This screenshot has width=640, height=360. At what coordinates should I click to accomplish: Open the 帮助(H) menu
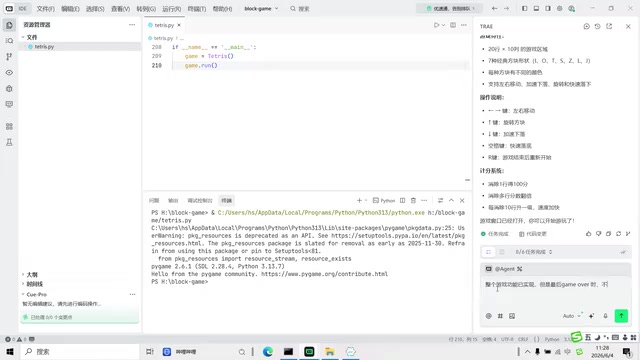pos(222,9)
